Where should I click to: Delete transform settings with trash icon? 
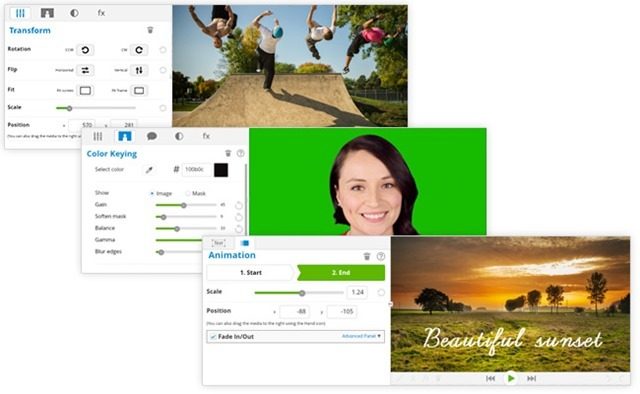click(150, 30)
